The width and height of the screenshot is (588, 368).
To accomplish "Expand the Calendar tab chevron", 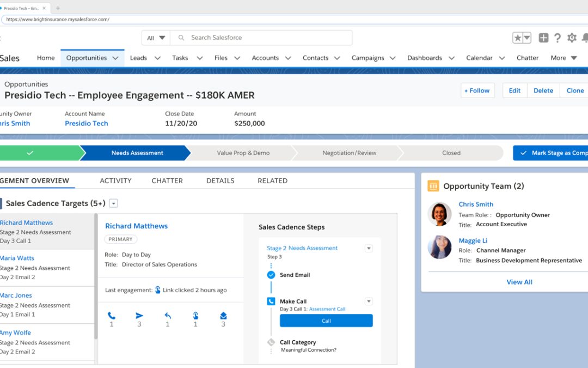I will pos(502,58).
